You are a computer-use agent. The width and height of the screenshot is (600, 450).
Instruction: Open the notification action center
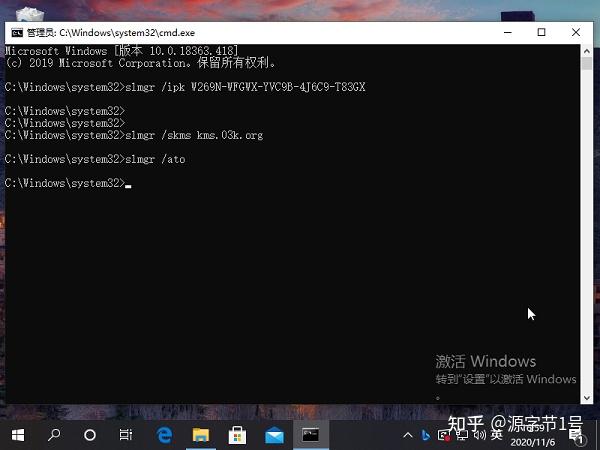577,436
